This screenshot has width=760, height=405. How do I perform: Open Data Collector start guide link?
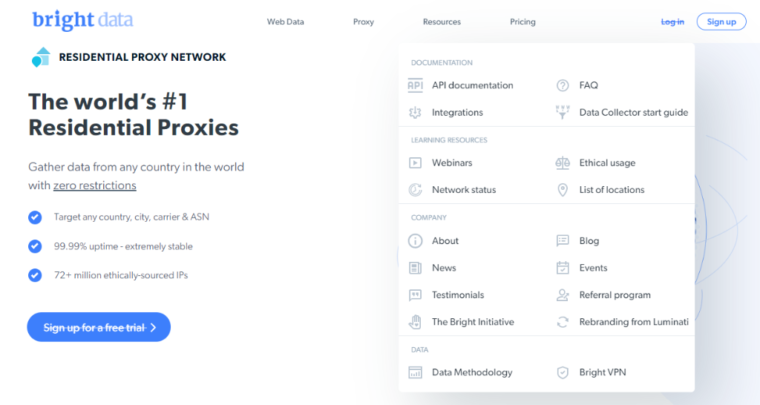tap(633, 112)
